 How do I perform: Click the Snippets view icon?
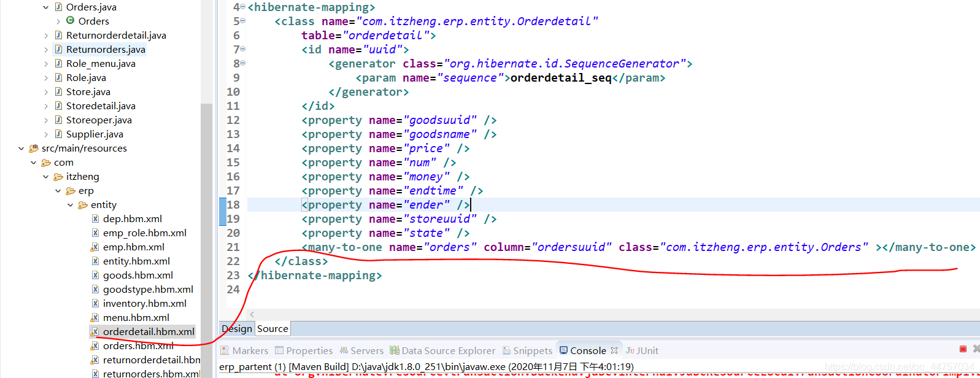[506, 350]
